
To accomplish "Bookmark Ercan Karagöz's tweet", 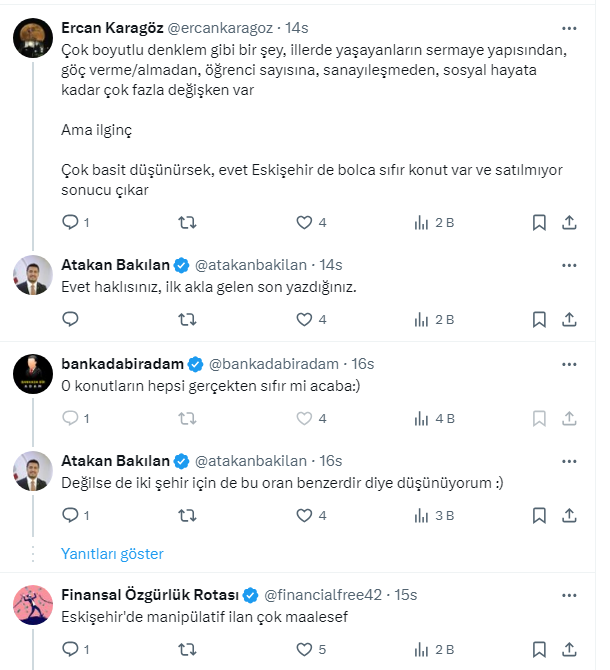I will [538, 222].
